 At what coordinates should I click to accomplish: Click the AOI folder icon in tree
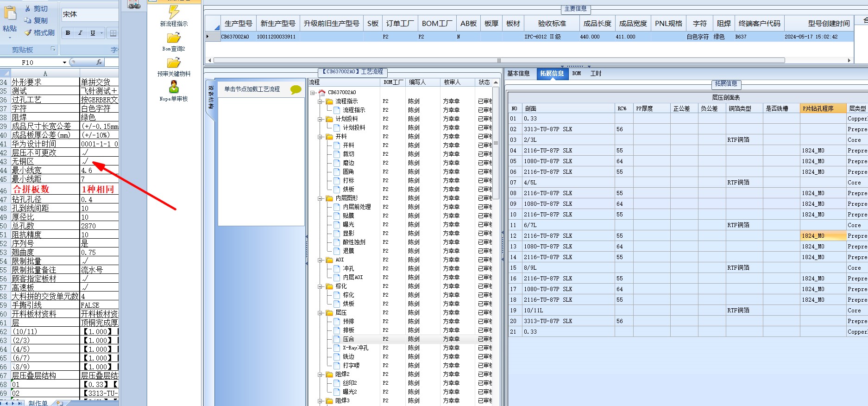point(329,260)
